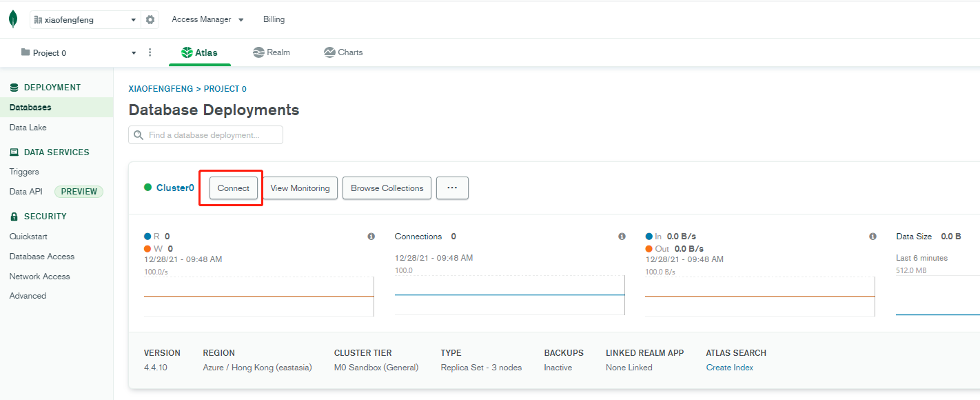Click the version value 4.4.10
The image size is (980, 400).
(x=156, y=368)
